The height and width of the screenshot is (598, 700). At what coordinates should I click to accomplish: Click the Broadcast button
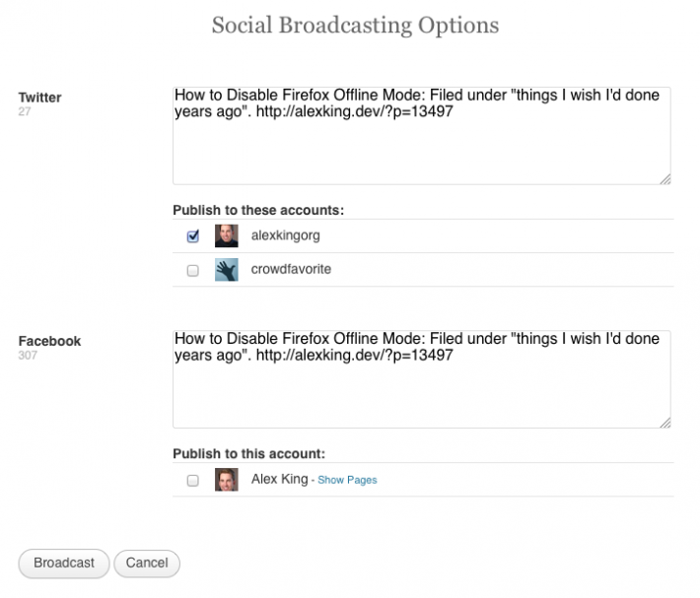64,564
